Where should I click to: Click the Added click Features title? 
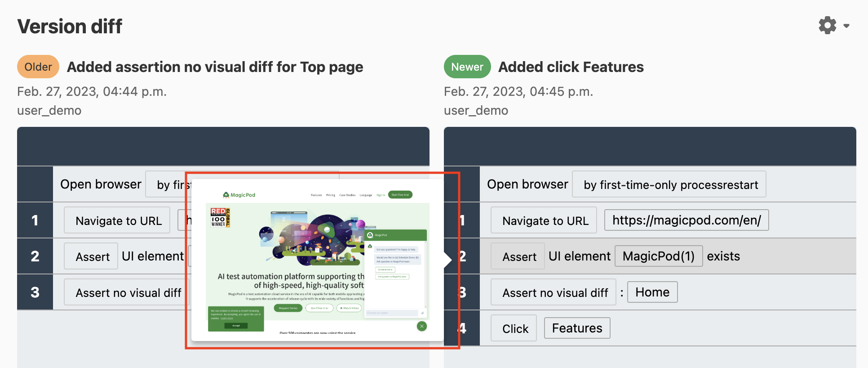point(571,67)
